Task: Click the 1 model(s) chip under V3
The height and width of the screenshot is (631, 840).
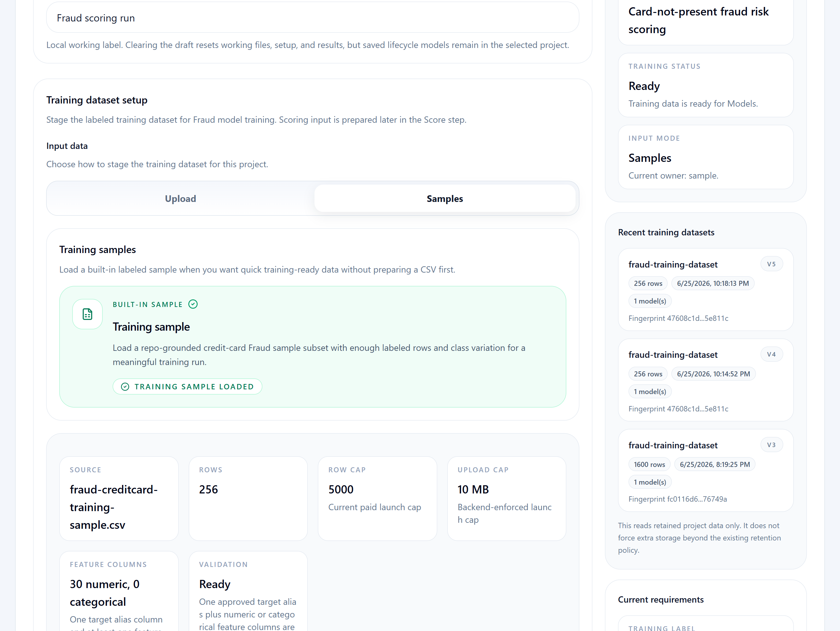Action: click(650, 482)
